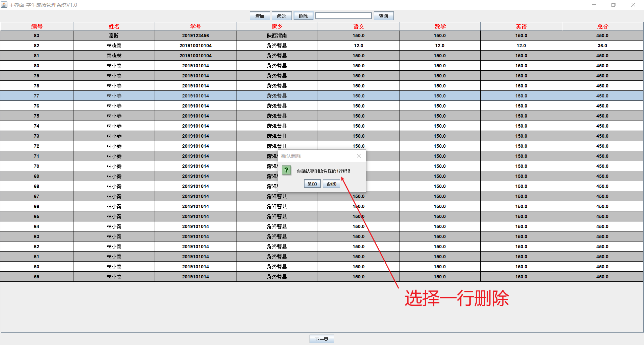The image size is (644, 345).
Task: Select name cell 秦晓林 in row 81
Action: tap(114, 56)
